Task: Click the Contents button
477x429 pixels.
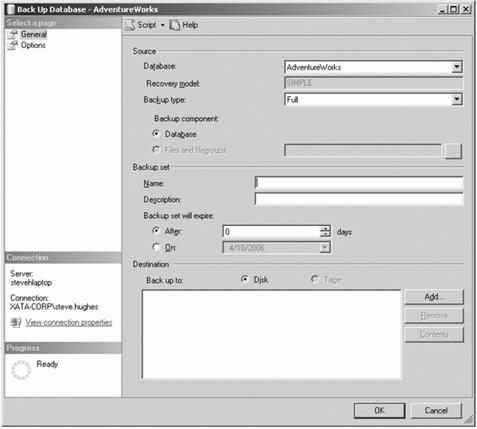Action: point(434,334)
